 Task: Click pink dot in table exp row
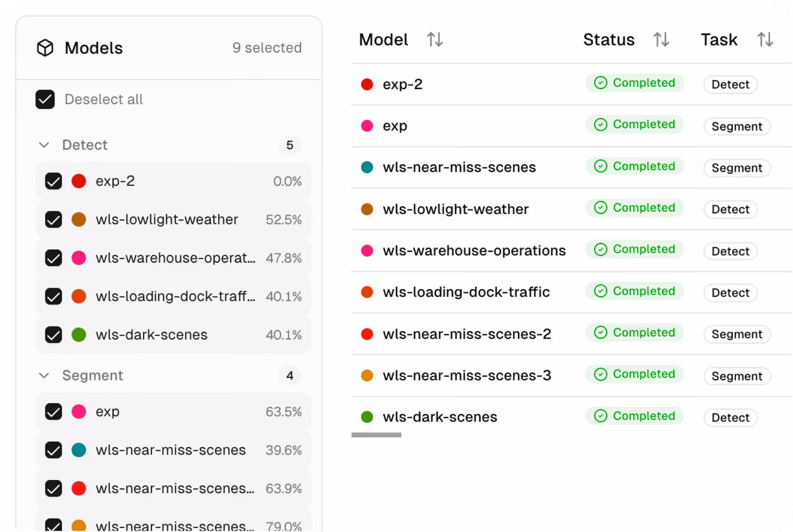pyautogui.click(x=367, y=126)
